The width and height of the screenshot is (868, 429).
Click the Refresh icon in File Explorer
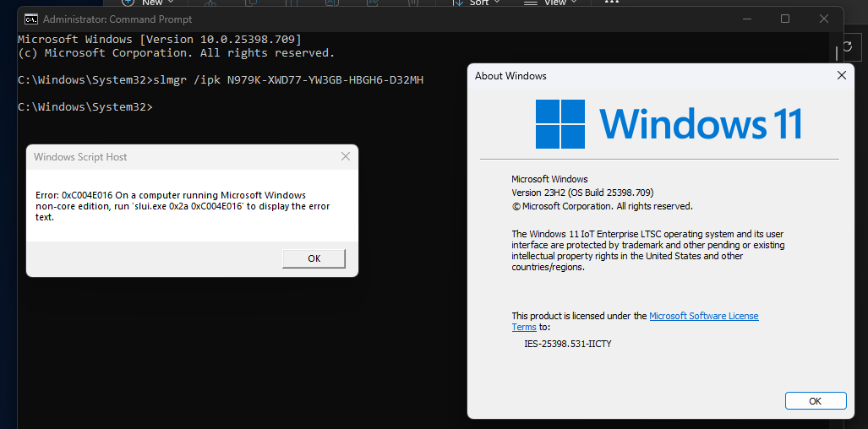click(x=846, y=46)
